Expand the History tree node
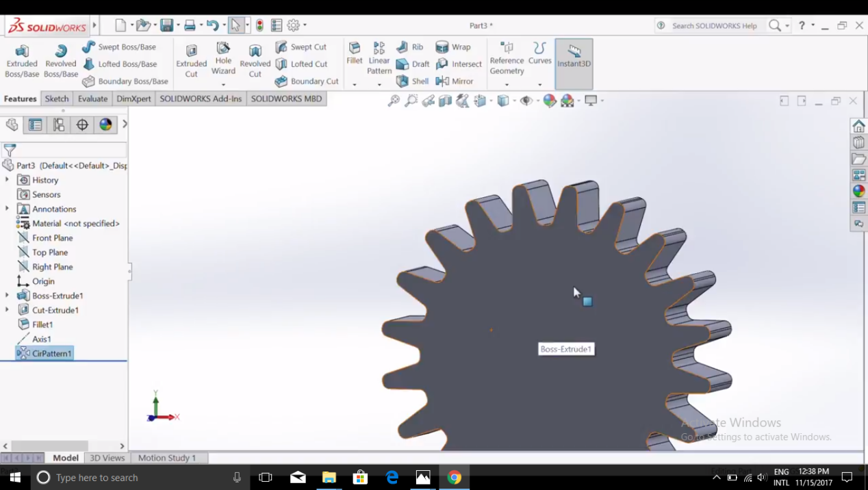868x490 pixels. point(7,180)
